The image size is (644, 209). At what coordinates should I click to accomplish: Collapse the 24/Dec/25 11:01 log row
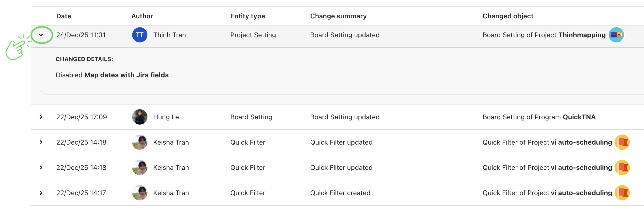(41, 35)
